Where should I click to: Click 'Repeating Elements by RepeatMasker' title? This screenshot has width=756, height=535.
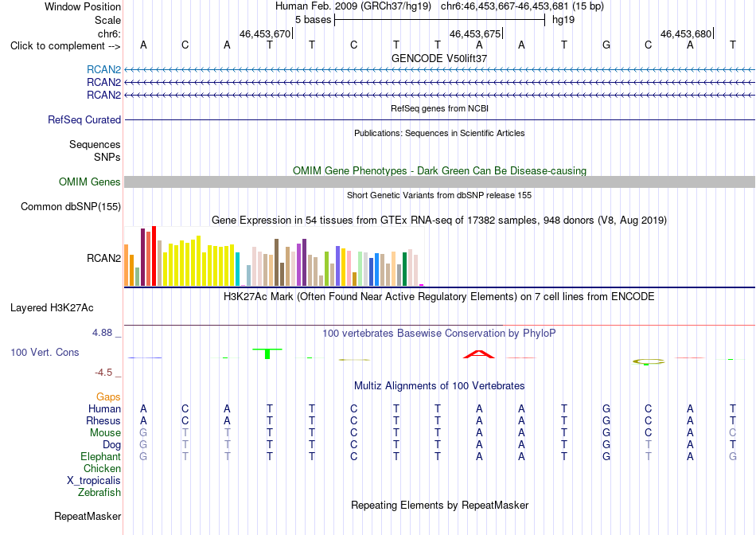coord(439,505)
